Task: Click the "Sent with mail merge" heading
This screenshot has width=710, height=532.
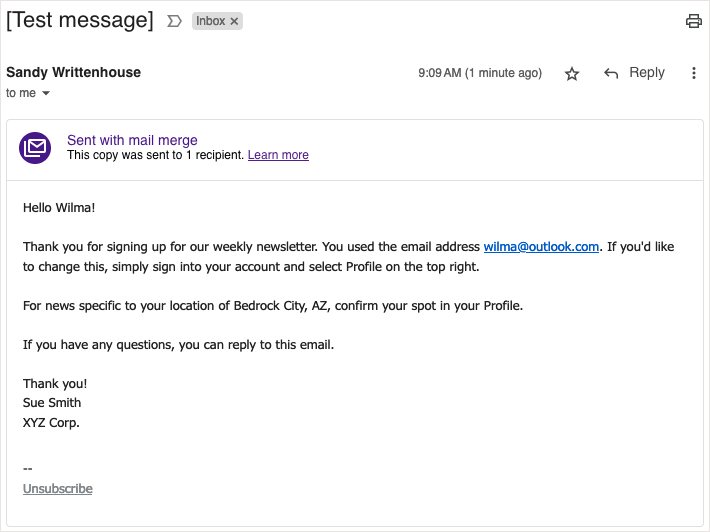Action: 132,140
